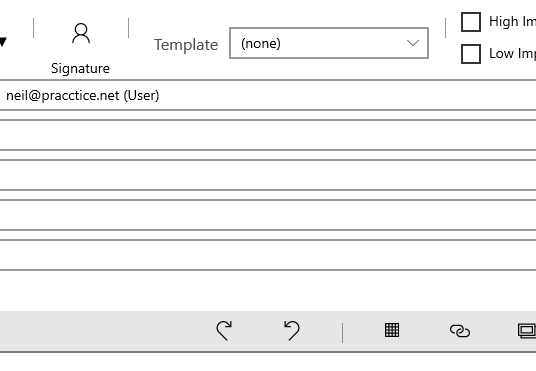Click the undo counterclockwise arrow icon
Image resolution: width=536 pixels, height=371 pixels.
[x=292, y=330]
